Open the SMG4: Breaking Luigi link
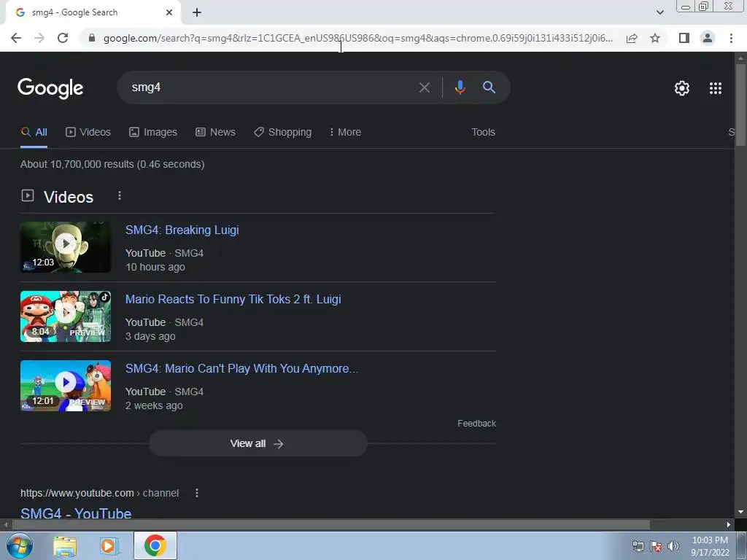The image size is (747, 560). (x=182, y=230)
